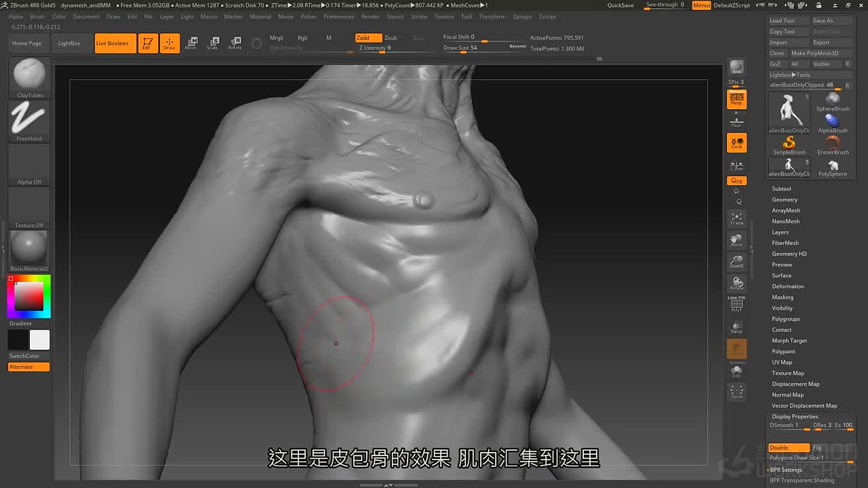Click the BPR render icon

(x=736, y=68)
